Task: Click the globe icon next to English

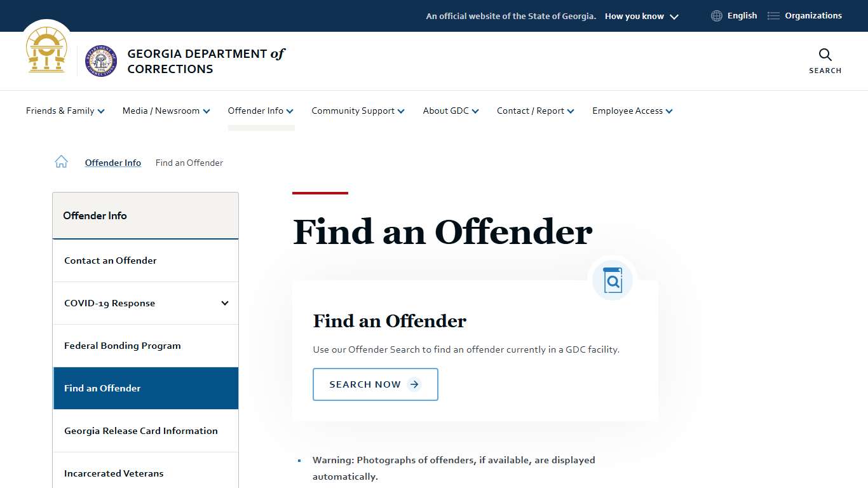Action: 716,15
